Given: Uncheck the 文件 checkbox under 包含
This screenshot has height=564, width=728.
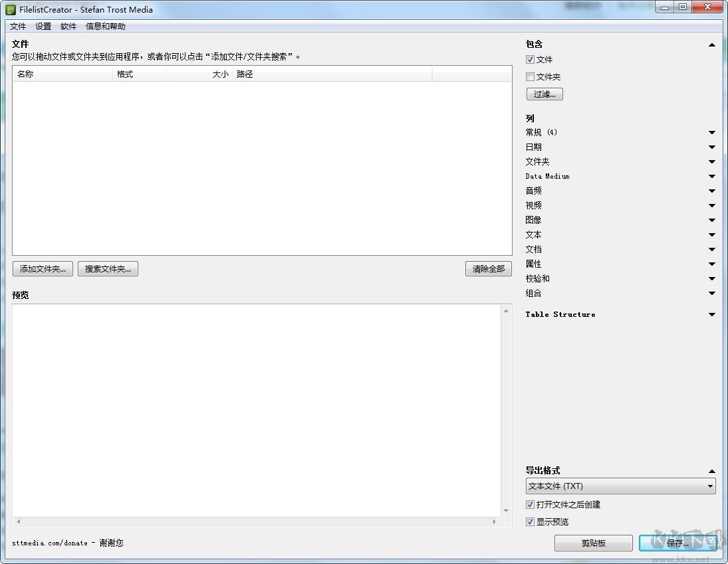Looking at the screenshot, I should click(530, 59).
